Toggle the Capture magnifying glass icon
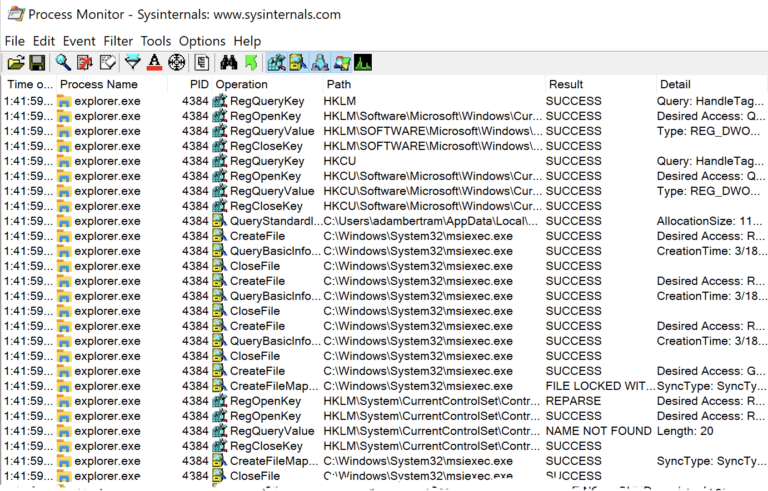The image size is (768, 491). coord(63,63)
